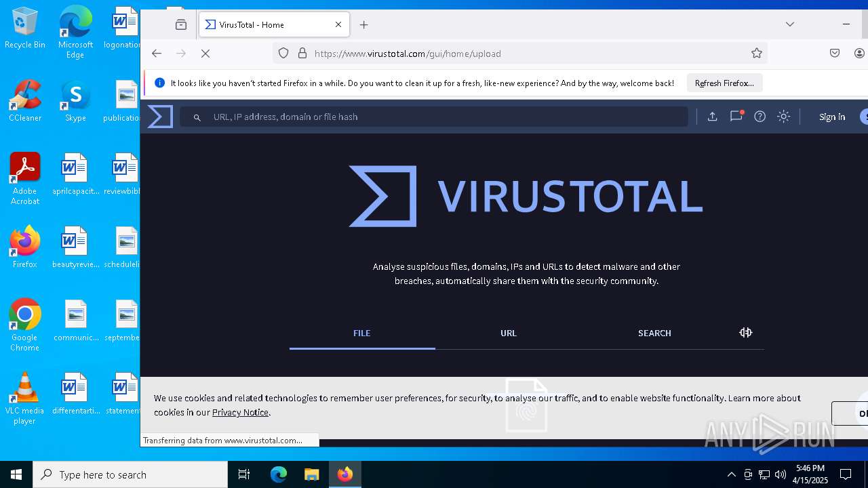
Task: Select the aprilcapacit Word document
Action: tap(75, 174)
